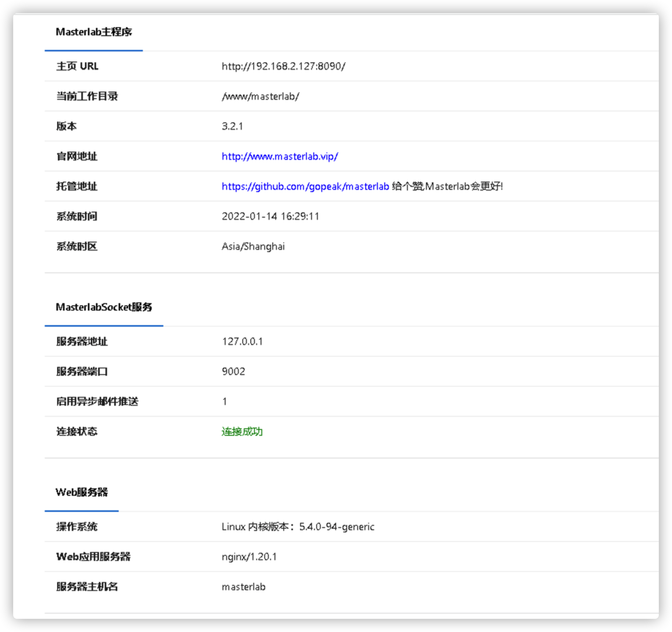
Task: Select the MasterlabSocket服务 section header
Action: [104, 308]
